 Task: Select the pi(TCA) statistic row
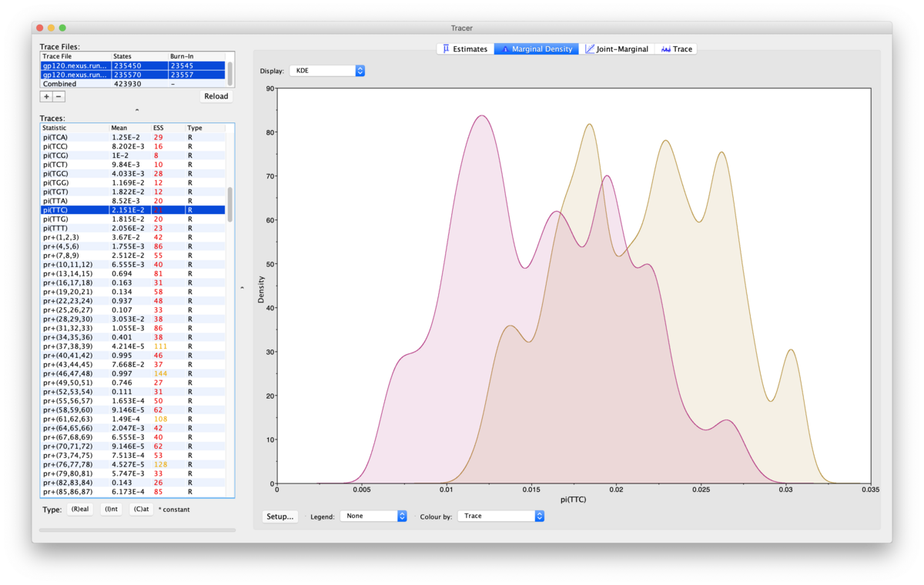pyautogui.click(x=132, y=137)
